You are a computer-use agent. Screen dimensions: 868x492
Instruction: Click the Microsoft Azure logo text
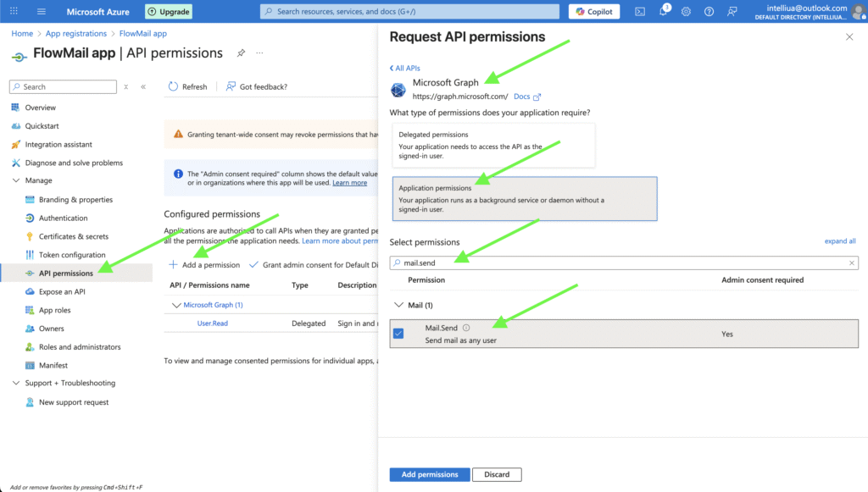98,12
